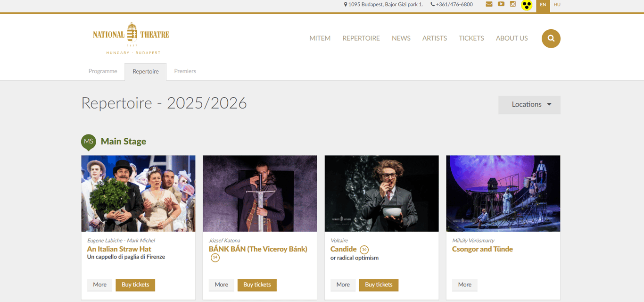Click author text József Katona
Image resolution: width=644 pixels, height=302 pixels.
click(x=224, y=241)
